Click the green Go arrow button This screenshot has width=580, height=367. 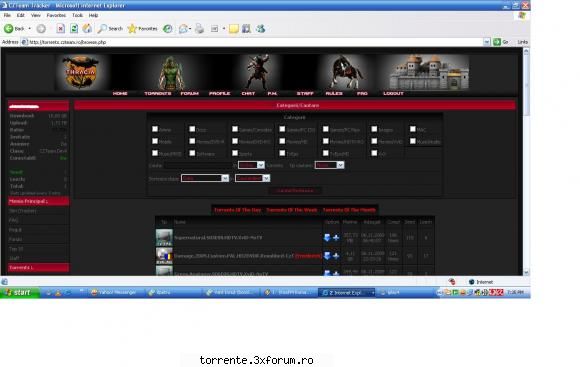[497, 42]
